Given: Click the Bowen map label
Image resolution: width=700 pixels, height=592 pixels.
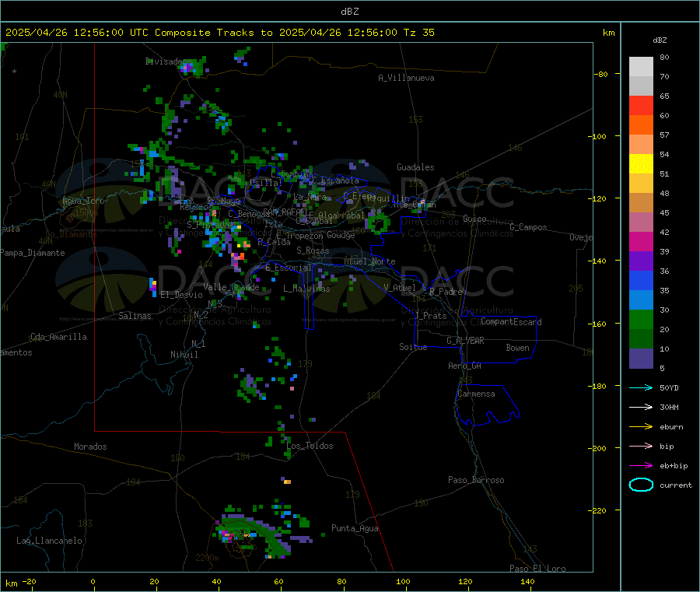Looking at the screenshot, I should click(x=517, y=347).
